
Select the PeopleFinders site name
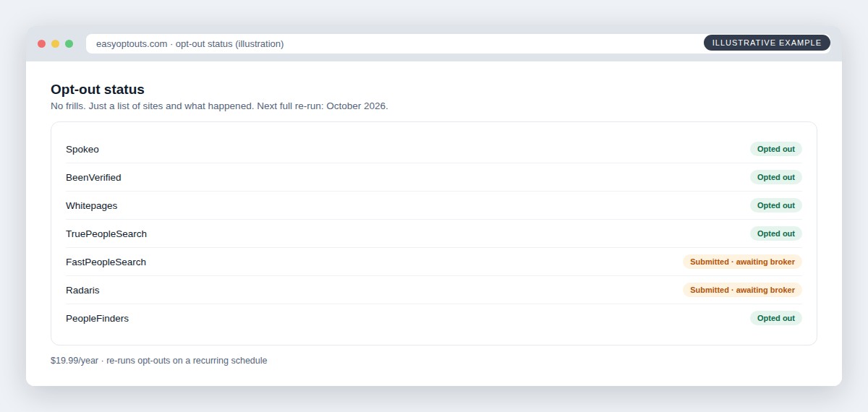[x=97, y=319]
